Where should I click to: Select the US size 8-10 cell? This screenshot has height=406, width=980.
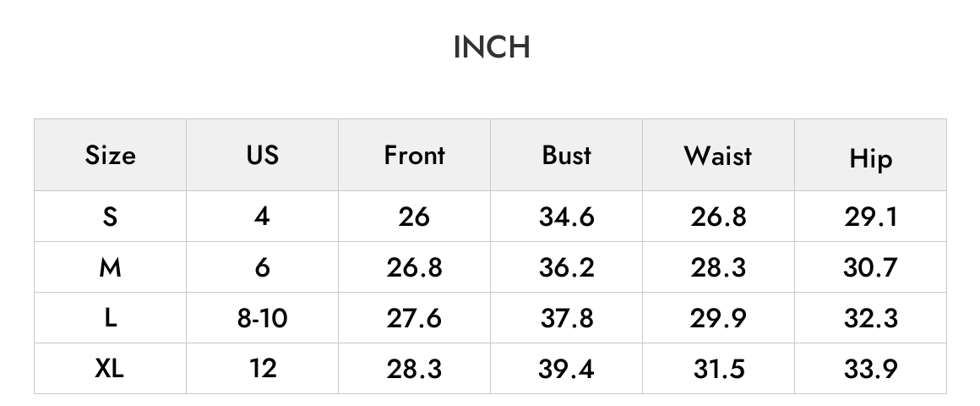click(263, 318)
